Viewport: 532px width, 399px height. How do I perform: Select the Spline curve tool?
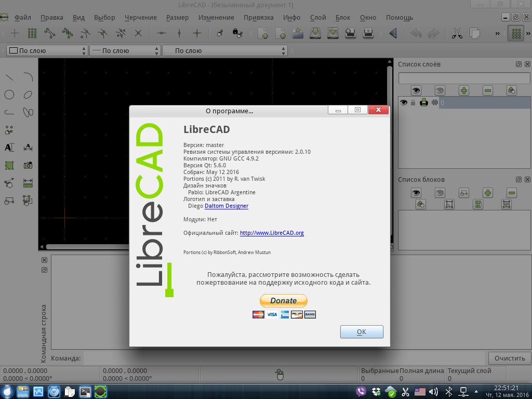tap(28, 112)
